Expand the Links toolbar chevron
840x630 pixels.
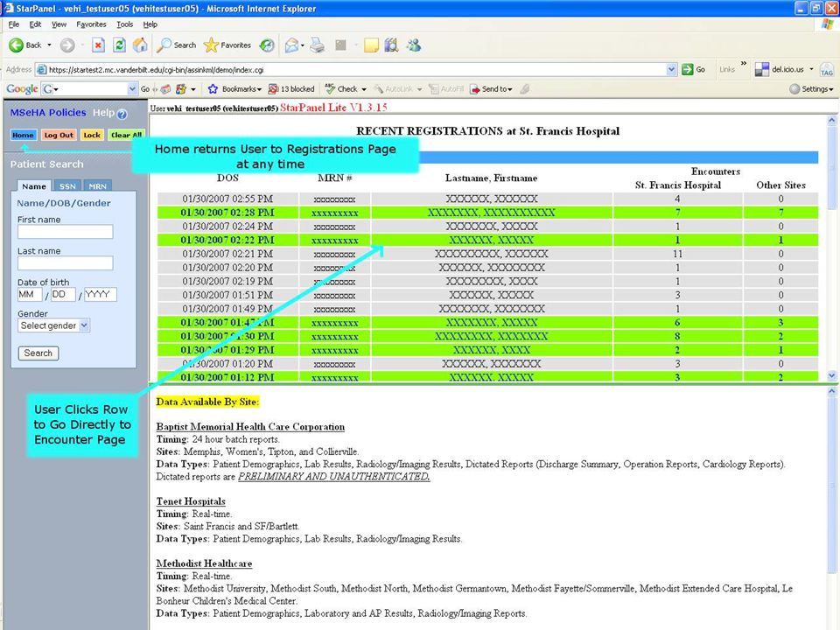(744, 64)
